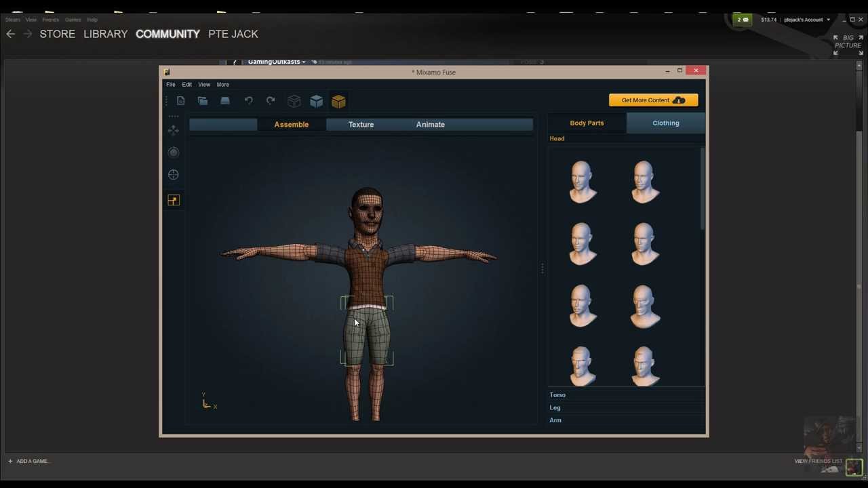Viewport: 868px width, 488px height.
Task: Select the wireframe-only cube display mode
Action: (x=294, y=101)
